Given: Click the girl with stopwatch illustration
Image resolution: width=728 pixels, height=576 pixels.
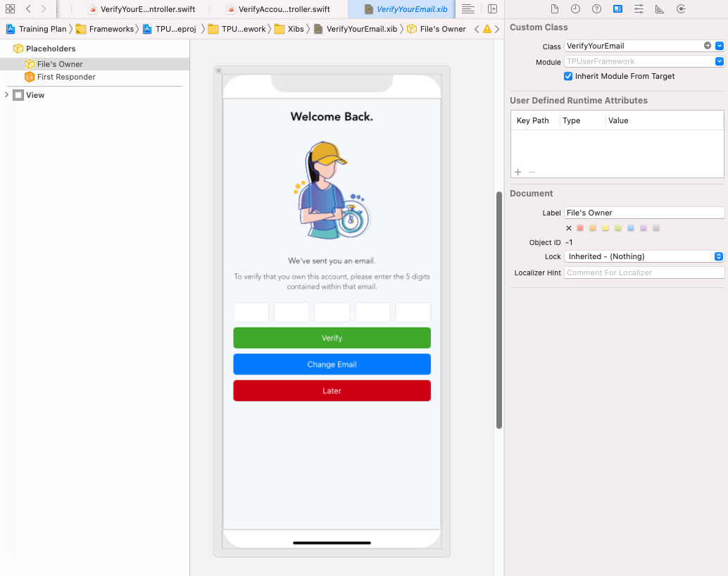Looking at the screenshot, I should point(332,189).
